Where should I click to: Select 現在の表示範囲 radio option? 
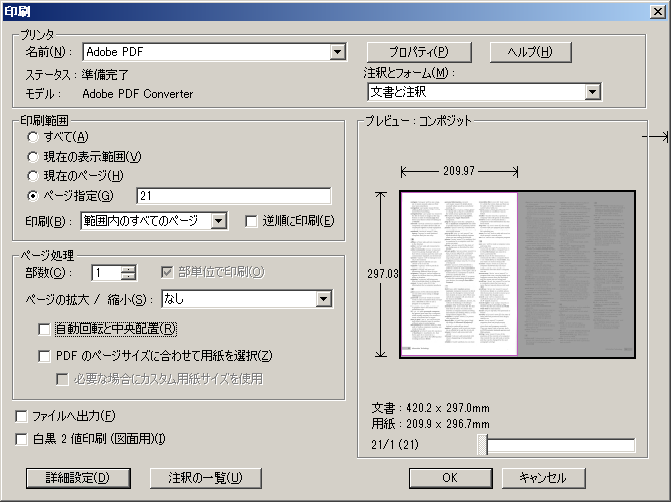(x=34, y=156)
